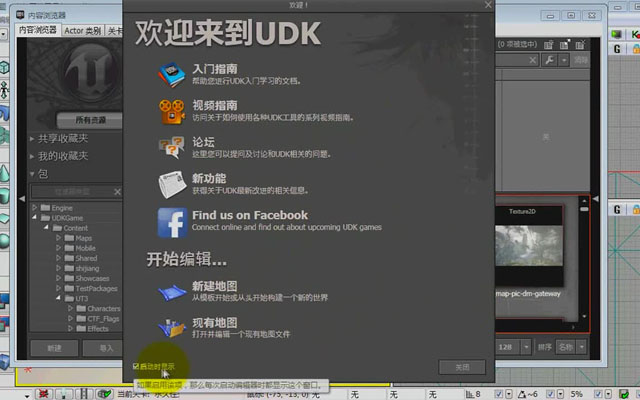Expand the Engine package folder
Image resolution: width=640 pixels, height=400 pixels.
pos(35,208)
